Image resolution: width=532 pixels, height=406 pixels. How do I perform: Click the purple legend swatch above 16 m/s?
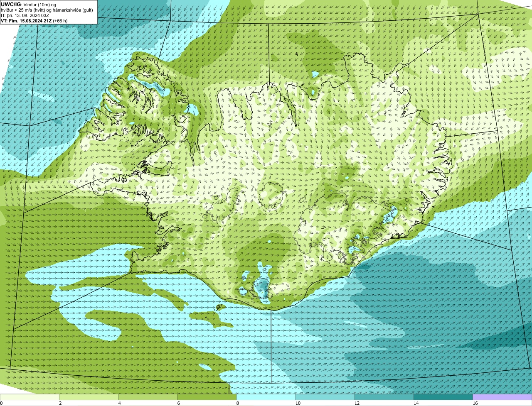(x=502, y=397)
